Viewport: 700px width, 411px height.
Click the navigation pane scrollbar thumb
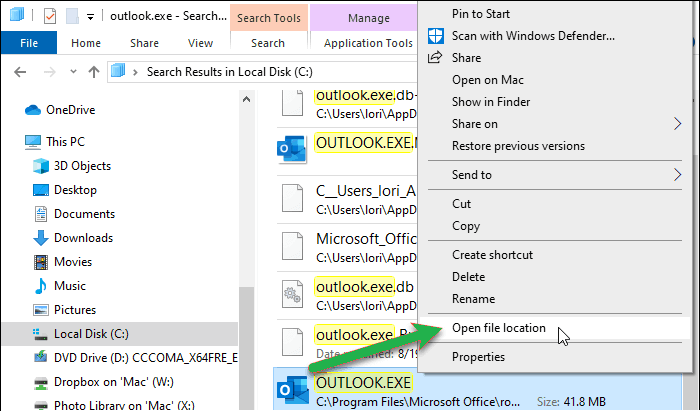click(x=246, y=348)
